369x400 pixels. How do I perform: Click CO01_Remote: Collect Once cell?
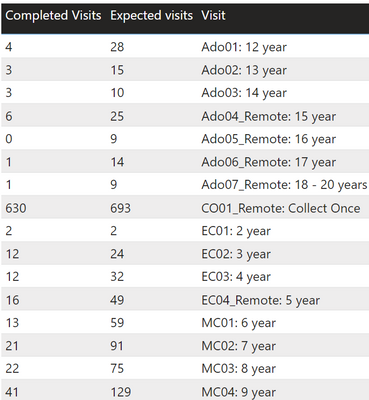281,208
